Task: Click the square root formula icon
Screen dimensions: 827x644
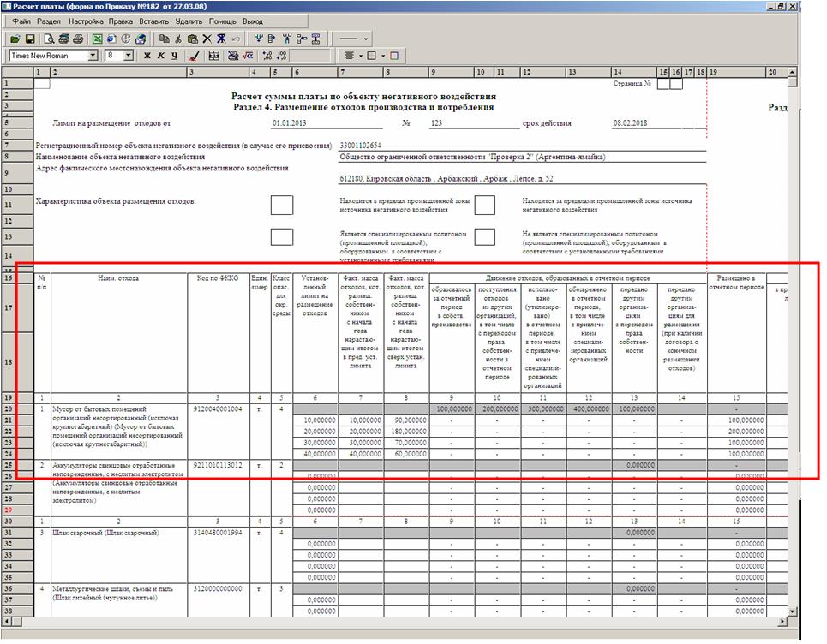Action: click(x=246, y=56)
